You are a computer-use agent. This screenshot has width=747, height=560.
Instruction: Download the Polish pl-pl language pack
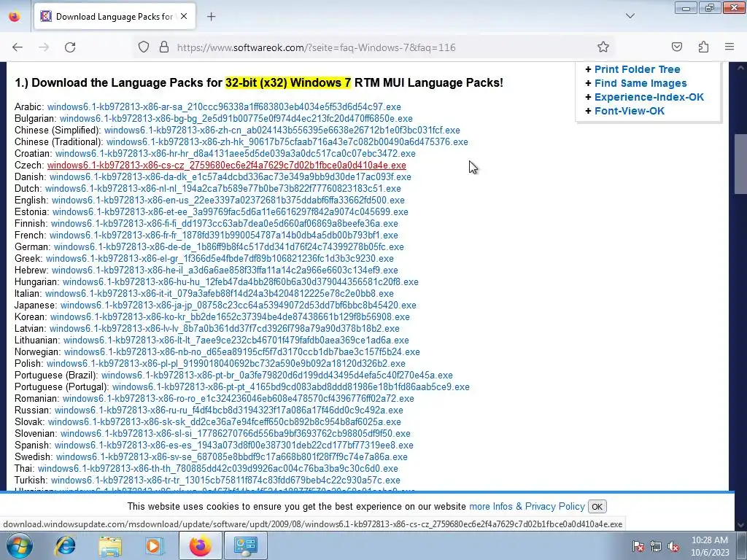tap(226, 363)
